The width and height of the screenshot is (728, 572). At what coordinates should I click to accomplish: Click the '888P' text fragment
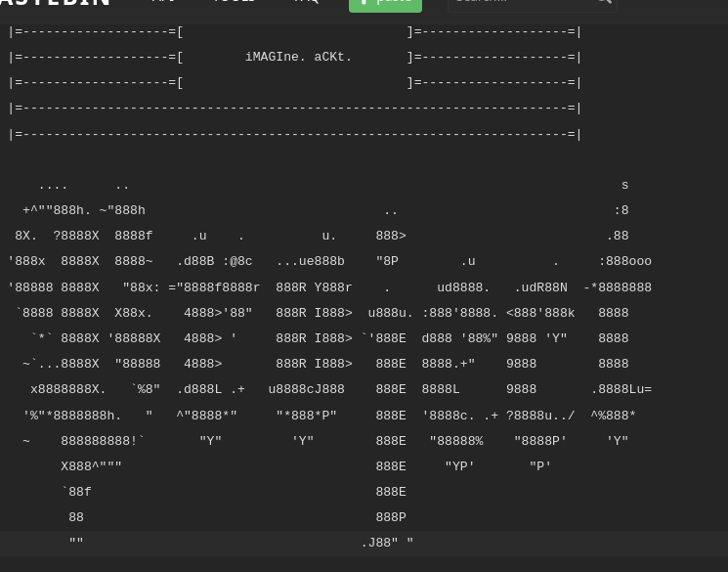point(391,517)
